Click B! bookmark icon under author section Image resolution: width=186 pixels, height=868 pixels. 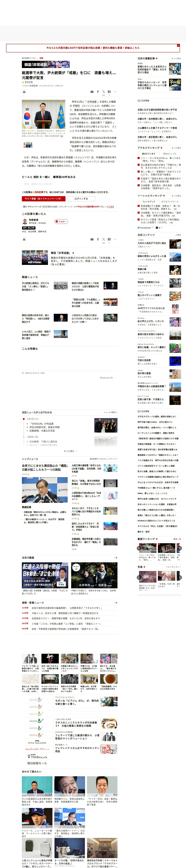pos(109,239)
